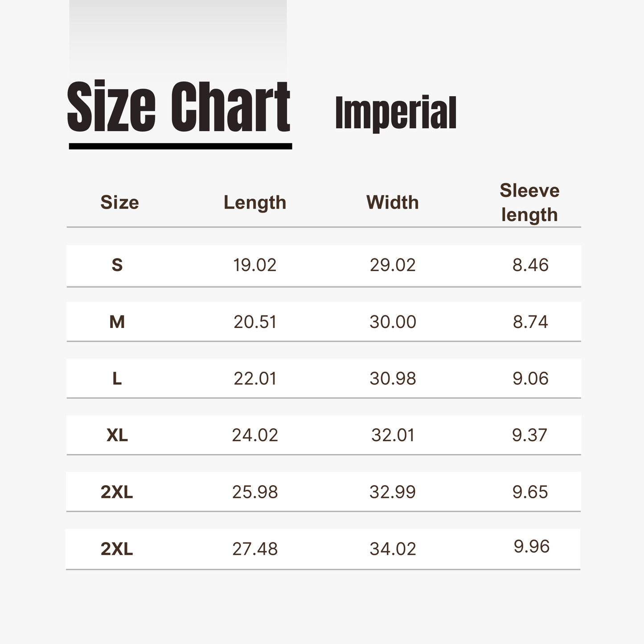Click the 2XL label beside 25.98
This screenshot has width=644, height=644.
(x=117, y=492)
